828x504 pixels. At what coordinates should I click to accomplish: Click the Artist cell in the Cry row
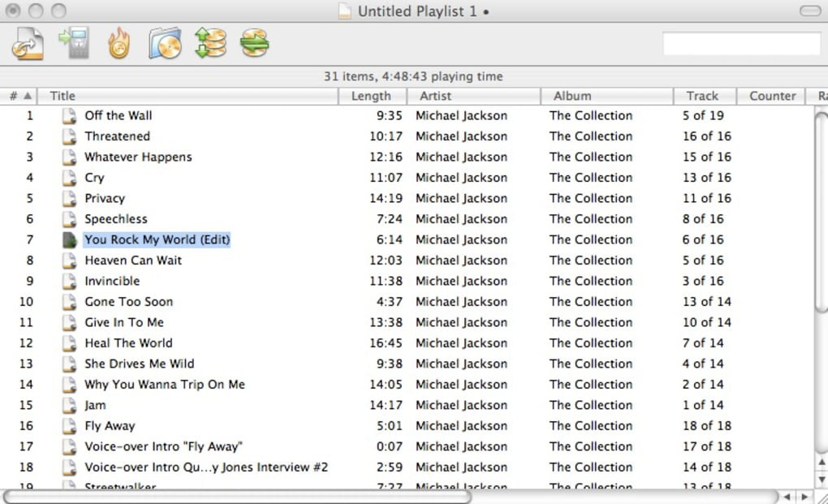tap(461, 177)
